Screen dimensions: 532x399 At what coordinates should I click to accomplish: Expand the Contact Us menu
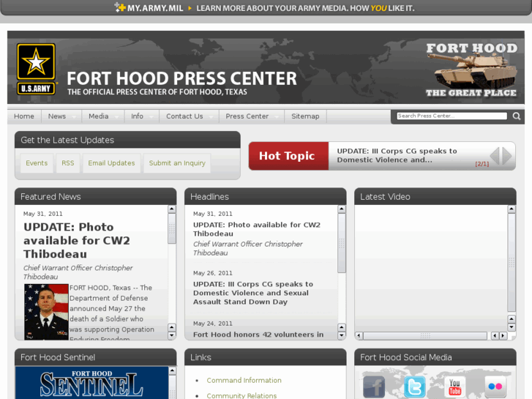[x=189, y=116]
